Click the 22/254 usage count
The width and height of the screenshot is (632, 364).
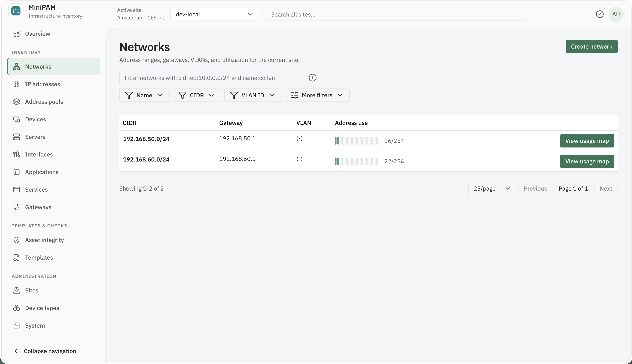(394, 161)
